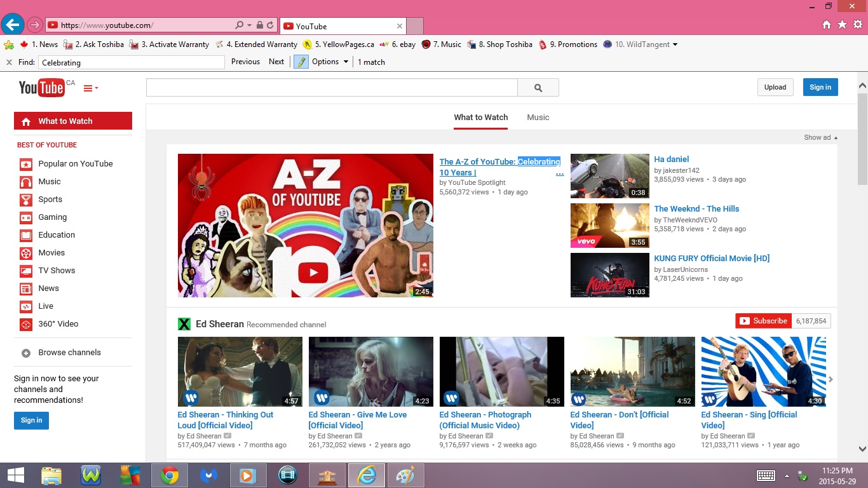
Task: Click the YouTube logo
Action: [41, 88]
